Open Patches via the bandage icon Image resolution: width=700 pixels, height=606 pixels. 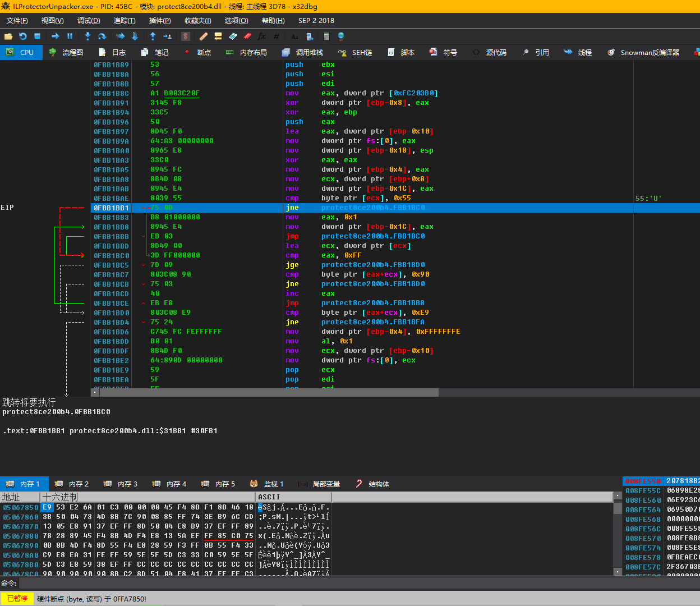tap(204, 36)
